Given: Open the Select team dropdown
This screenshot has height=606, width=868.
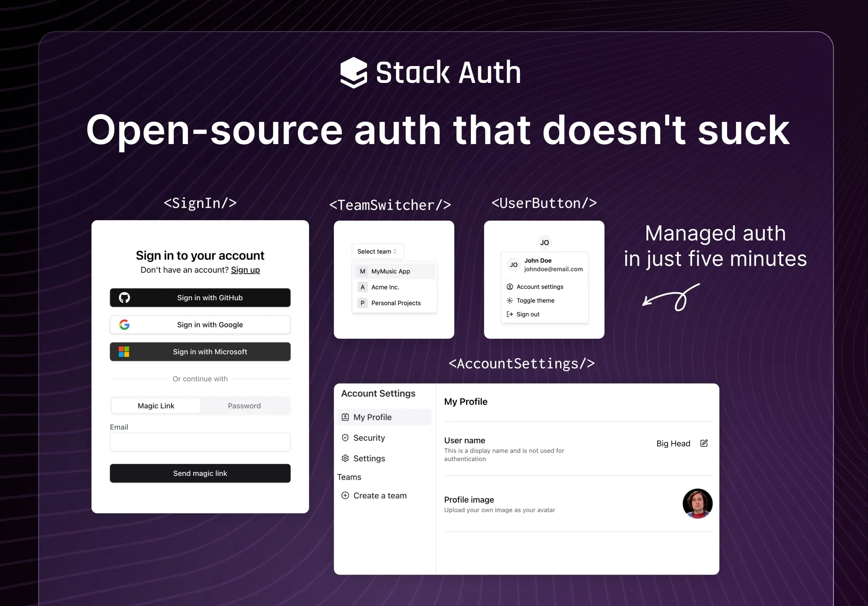Looking at the screenshot, I should (x=377, y=251).
